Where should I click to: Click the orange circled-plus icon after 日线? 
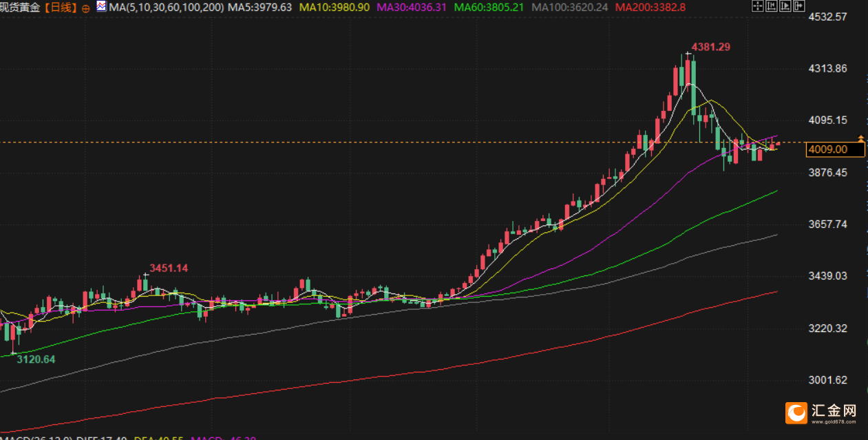tap(85, 8)
